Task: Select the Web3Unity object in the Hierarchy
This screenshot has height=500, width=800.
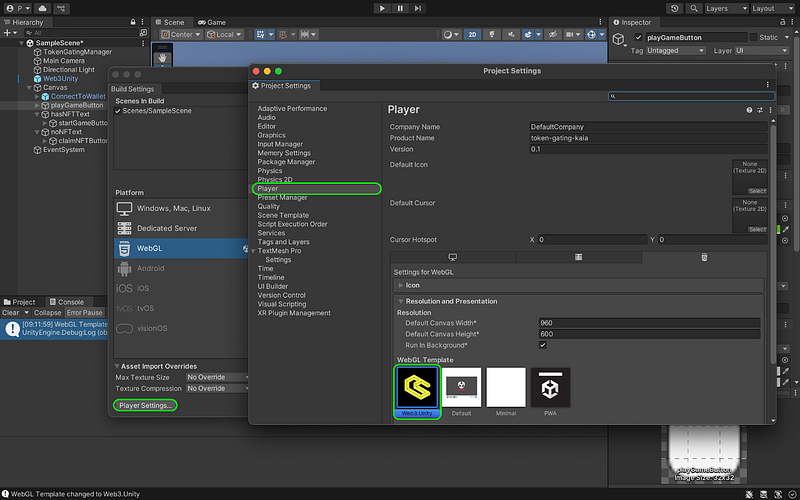Action: [61, 79]
